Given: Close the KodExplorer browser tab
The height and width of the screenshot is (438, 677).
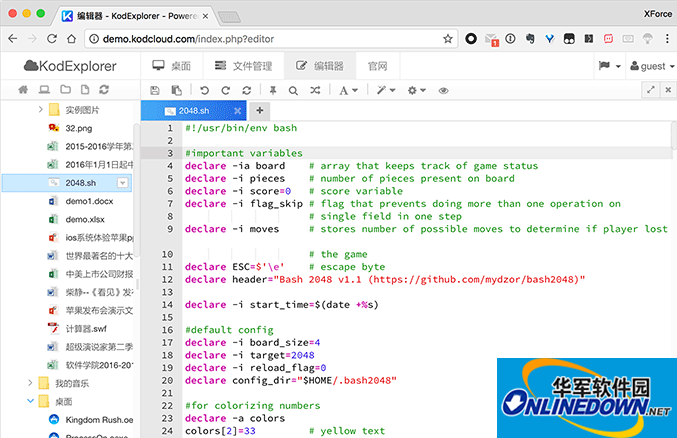Looking at the screenshot, I should [206, 16].
